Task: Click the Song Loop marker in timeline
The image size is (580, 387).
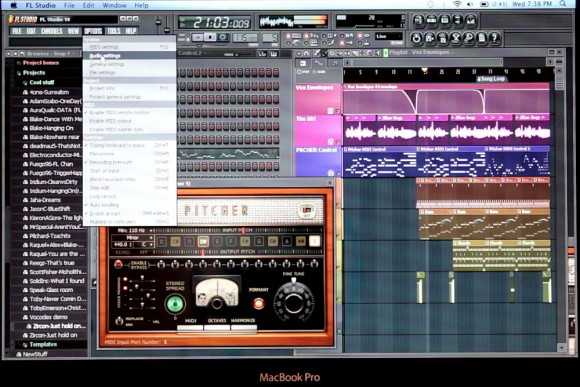Action: tap(491, 79)
